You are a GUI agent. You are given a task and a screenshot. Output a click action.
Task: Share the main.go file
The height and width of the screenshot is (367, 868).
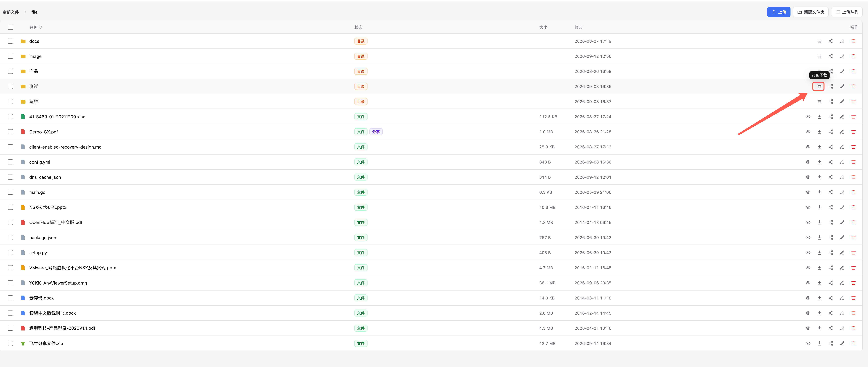pos(831,192)
